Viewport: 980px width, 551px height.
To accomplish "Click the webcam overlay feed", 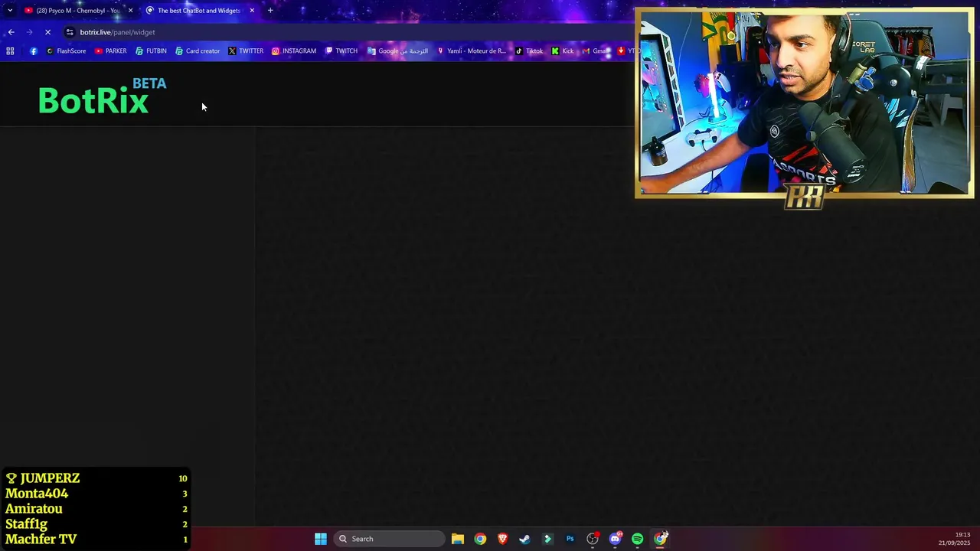I will (804, 103).
